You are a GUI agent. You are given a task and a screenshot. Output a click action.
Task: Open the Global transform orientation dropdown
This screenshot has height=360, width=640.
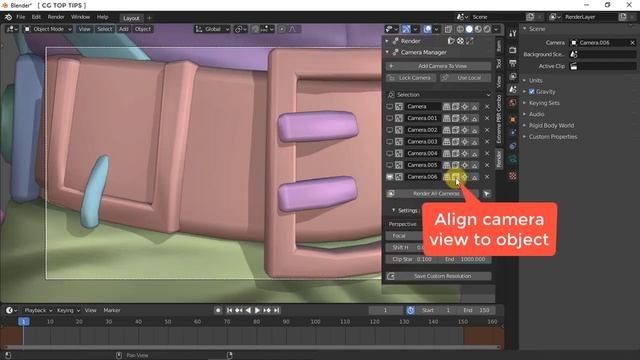coord(212,29)
